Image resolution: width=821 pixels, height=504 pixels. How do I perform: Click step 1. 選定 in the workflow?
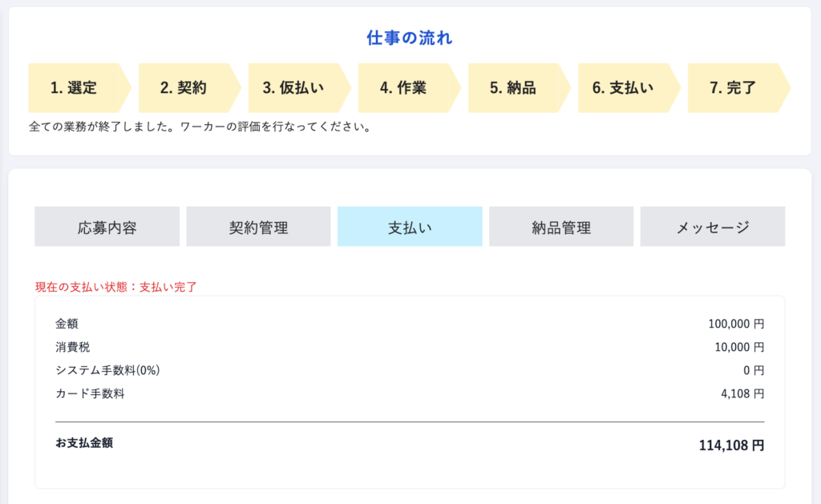coord(74,88)
